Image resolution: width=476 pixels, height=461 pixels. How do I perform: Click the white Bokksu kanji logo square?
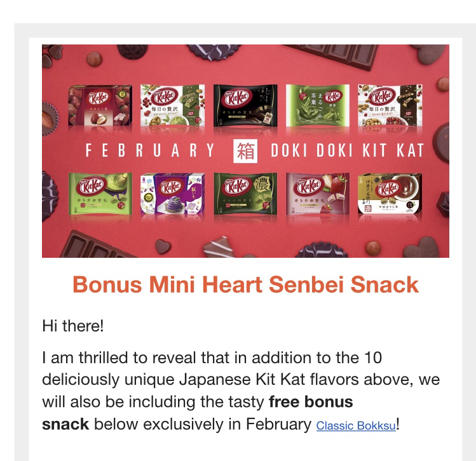pos(245,151)
